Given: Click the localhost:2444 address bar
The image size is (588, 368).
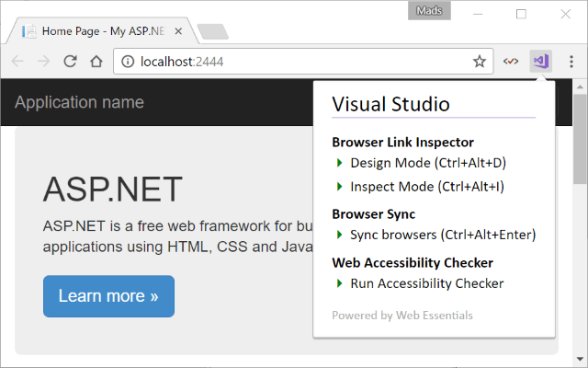Looking at the screenshot, I should [x=303, y=62].
